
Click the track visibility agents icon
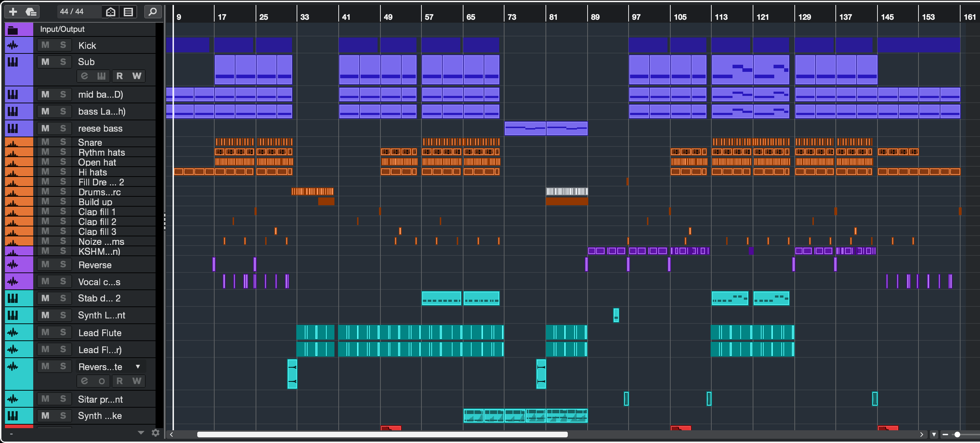110,12
